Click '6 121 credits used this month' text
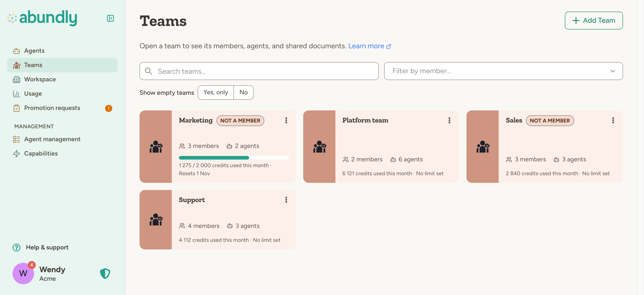The width and height of the screenshot is (644, 295). 377,173
